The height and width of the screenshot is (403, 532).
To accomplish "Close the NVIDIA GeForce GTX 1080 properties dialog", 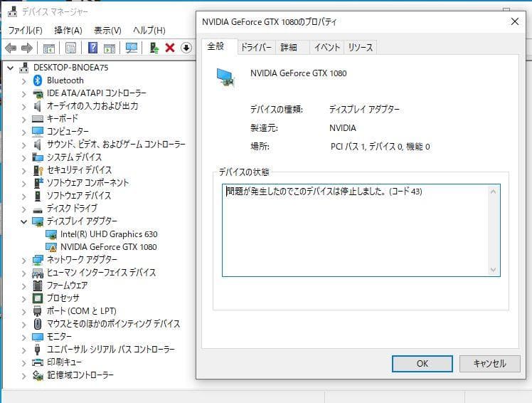I will [515, 21].
